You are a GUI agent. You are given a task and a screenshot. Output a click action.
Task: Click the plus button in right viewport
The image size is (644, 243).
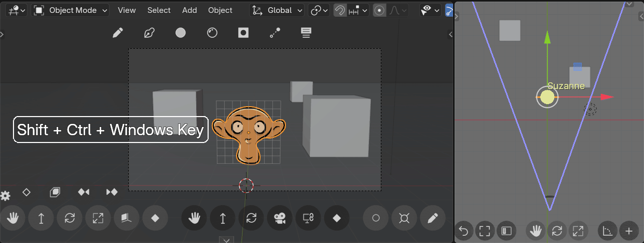pyautogui.click(x=629, y=231)
